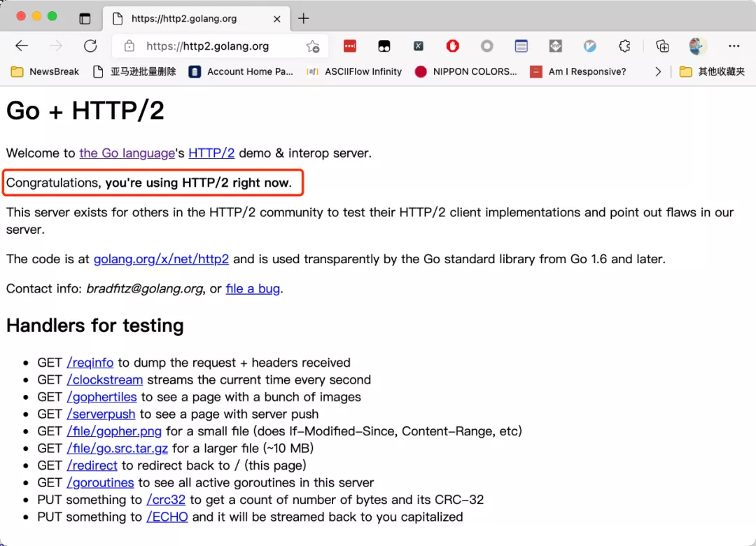
Task: Close the http2.golang.org tab
Action: pyautogui.click(x=276, y=19)
